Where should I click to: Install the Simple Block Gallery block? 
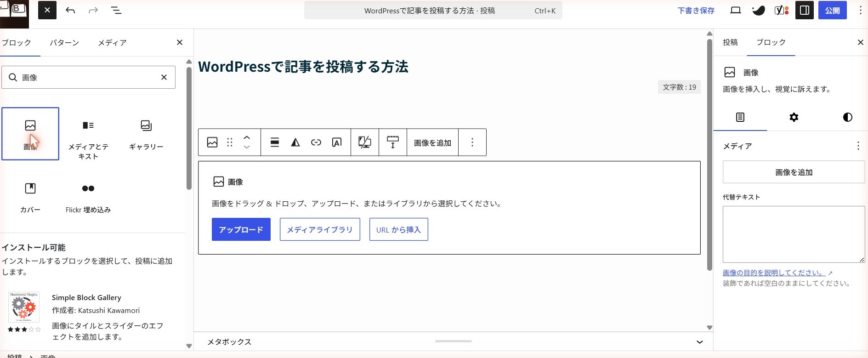click(92, 317)
